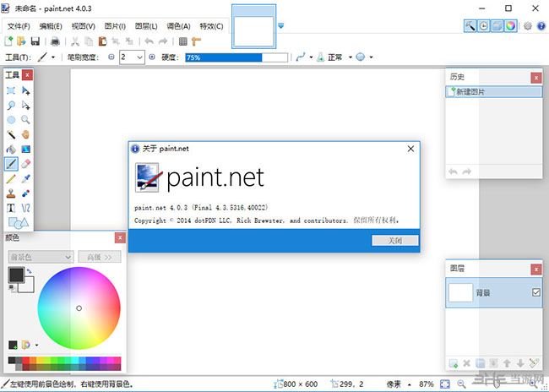
Task: Toggle the pixel grid toolbar icon
Action: [x=182, y=41]
